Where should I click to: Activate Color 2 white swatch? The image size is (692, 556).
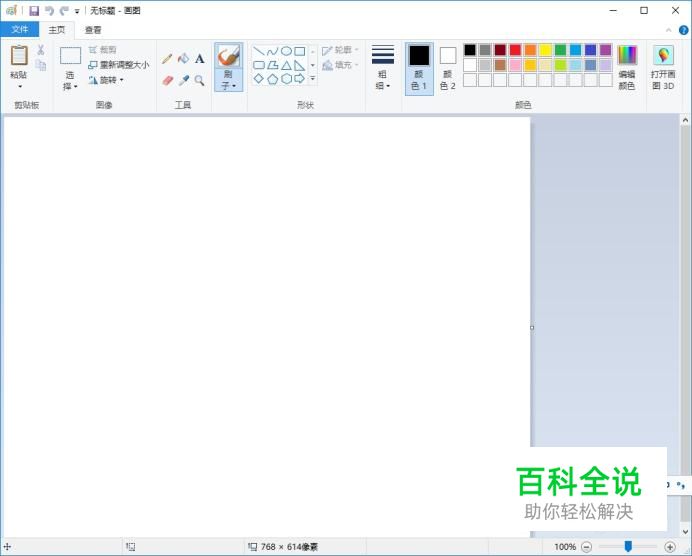(448, 56)
